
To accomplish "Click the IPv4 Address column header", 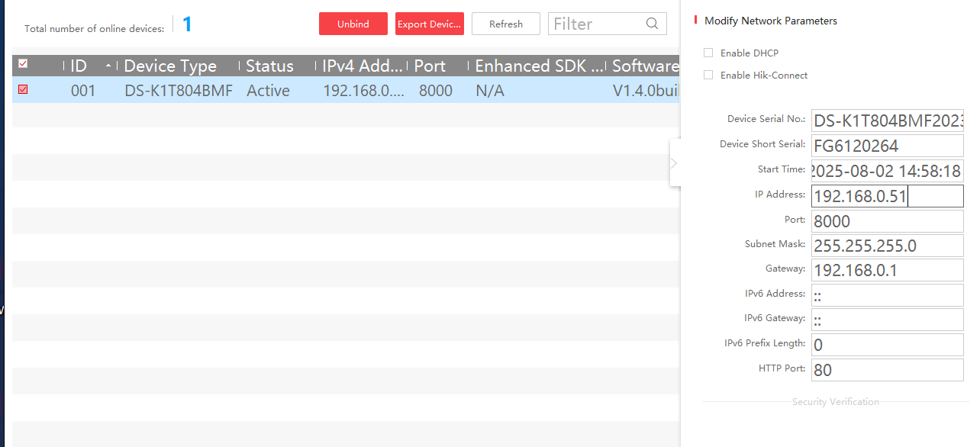I will 362,66.
